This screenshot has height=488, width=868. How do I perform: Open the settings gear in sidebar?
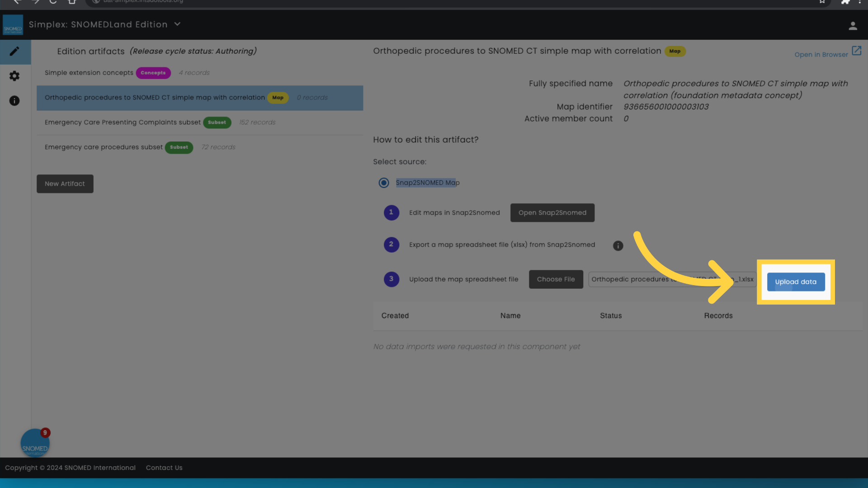tap(14, 76)
